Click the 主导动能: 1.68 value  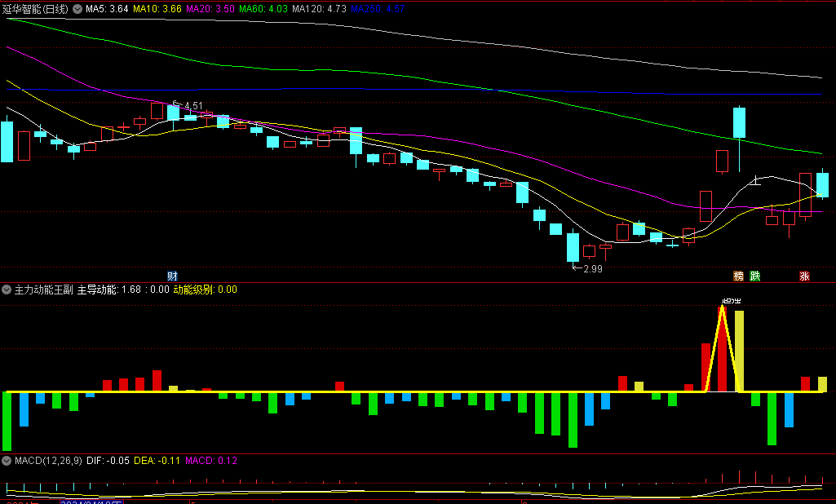[x=109, y=290]
